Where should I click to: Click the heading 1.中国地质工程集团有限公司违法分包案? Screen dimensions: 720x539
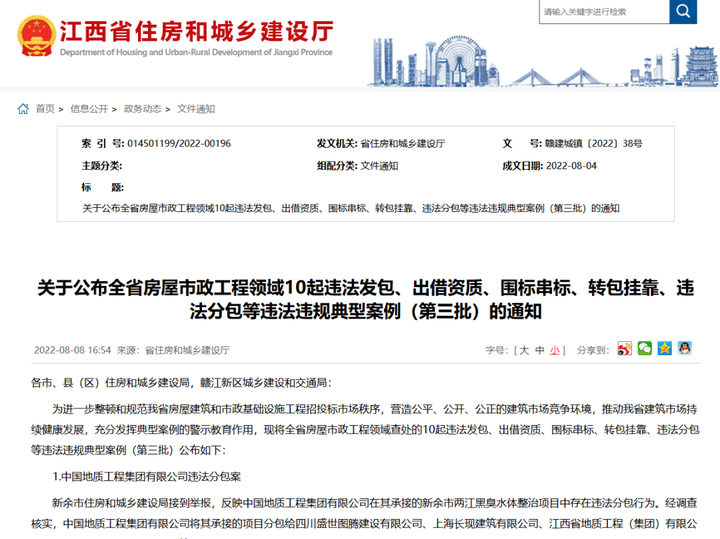click(x=146, y=477)
